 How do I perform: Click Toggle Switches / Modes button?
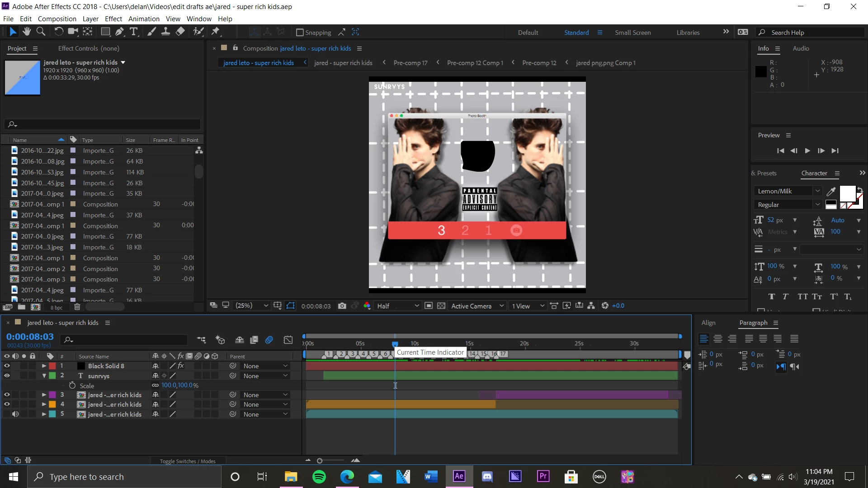pyautogui.click(x=187, y=461)
